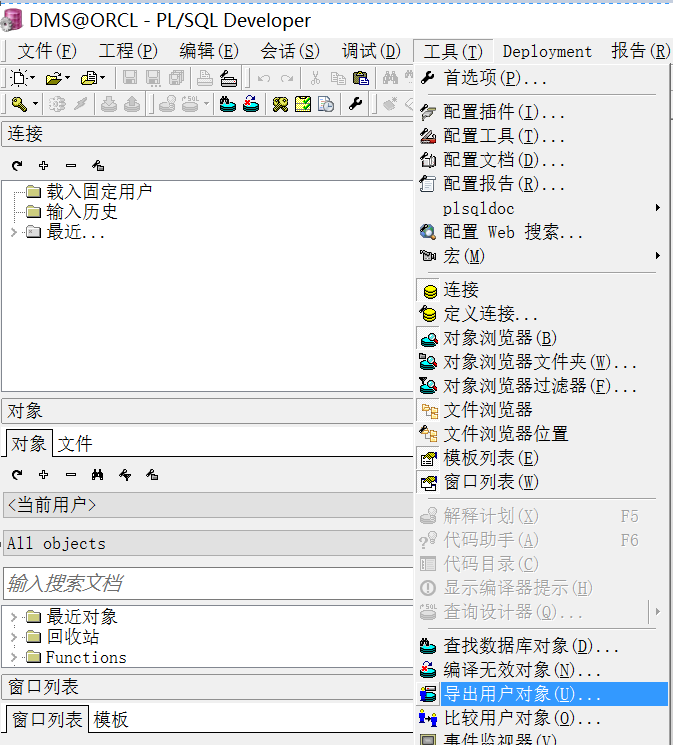The image size is (673, 746).
Task: Click the document-with-clock toolbar icon
Action: click(326, 104)
